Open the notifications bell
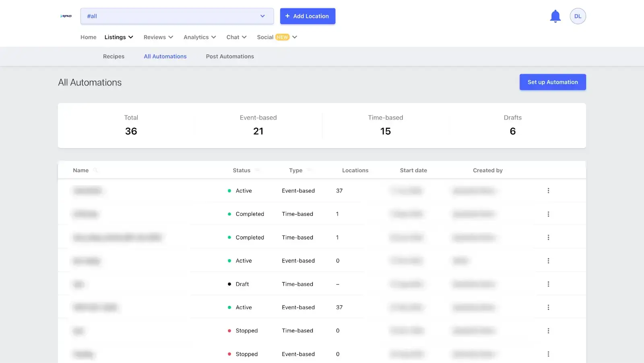Screen dimensions: 644x363 tap(555, 16)
